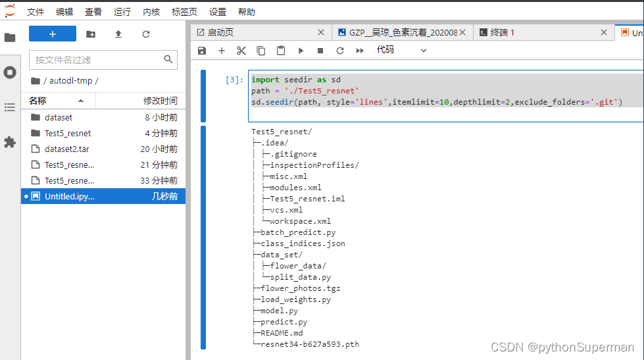Screen dimensions: 644x360
Task: Open the 运行 menu
Action: 122,12
